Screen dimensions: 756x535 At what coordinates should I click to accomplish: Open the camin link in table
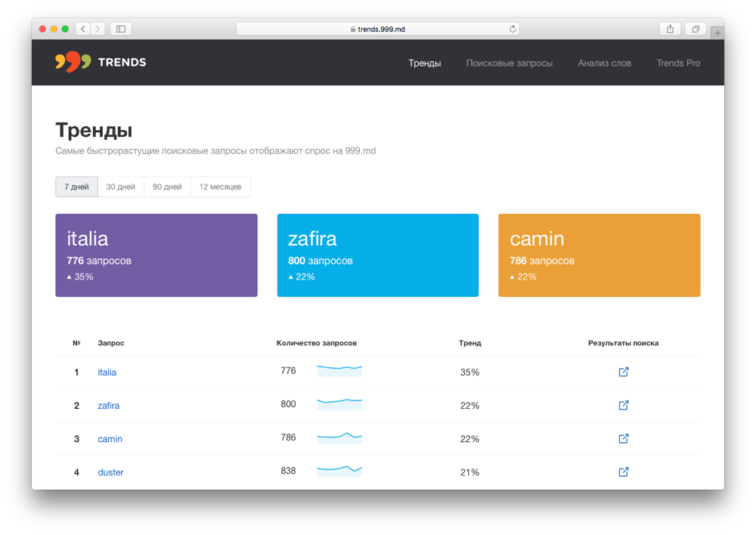click(110, 438)
